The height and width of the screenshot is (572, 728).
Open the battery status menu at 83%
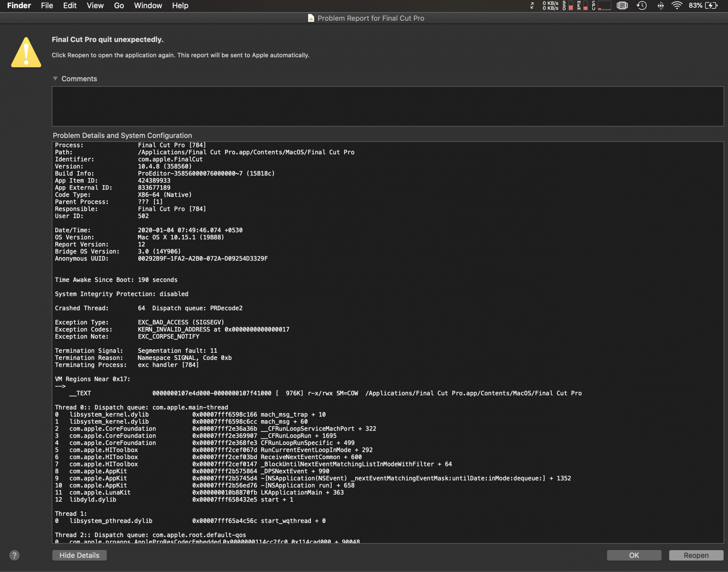click(x=703, y=5)
